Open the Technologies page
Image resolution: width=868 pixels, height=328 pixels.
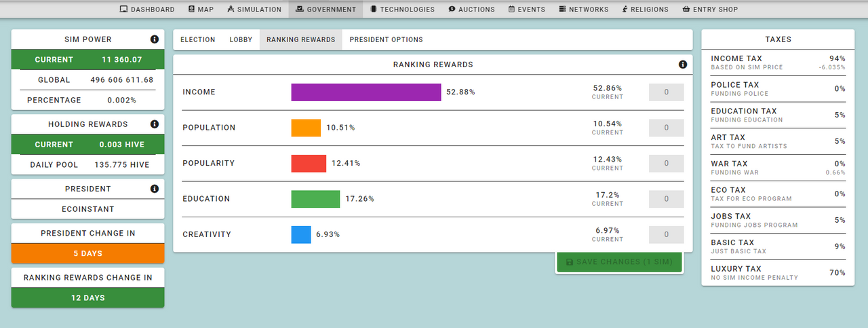click(x=402, y=10)
